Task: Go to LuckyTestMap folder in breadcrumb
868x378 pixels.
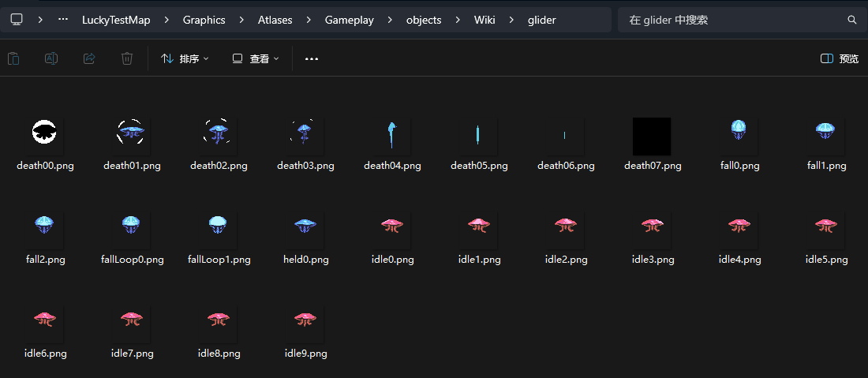Action: click(116, 20)
